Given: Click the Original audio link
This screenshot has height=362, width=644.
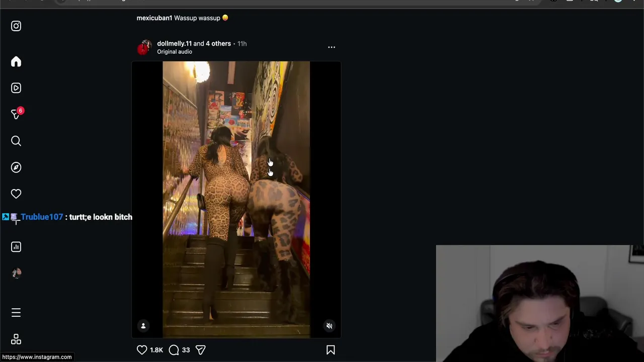Looking at the screenshot, I should [x=175, y=52].
